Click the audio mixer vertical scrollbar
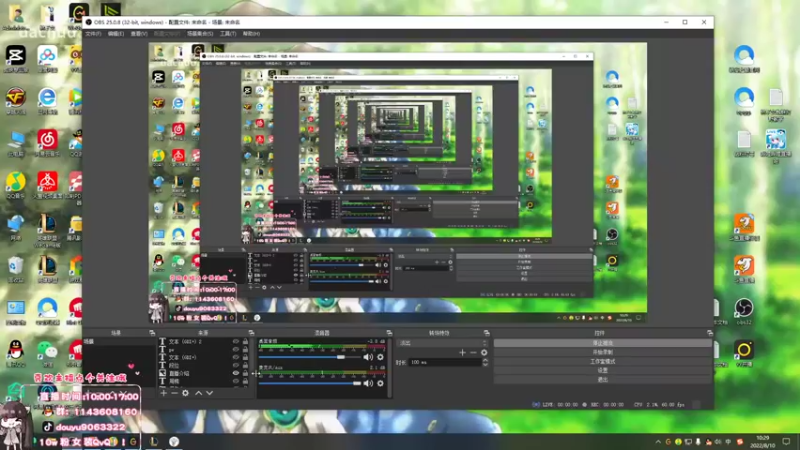 tap(390, 367)
